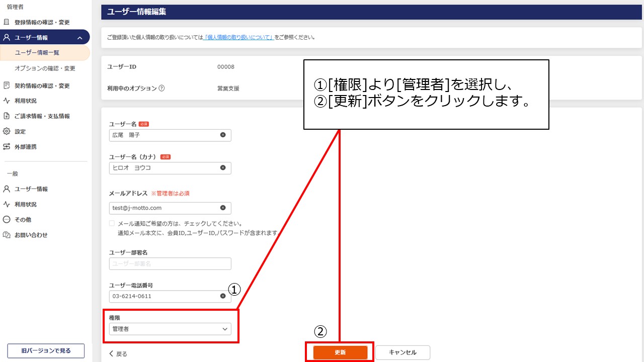The width and height of the screenshot is (644, 362).
Task: Click the general usage status pulse icon
Action: point(7,204)
